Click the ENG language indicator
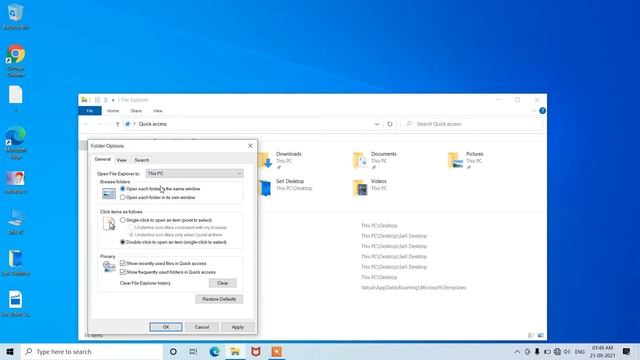This screenshot has width=640, height=360. (580, 351)
